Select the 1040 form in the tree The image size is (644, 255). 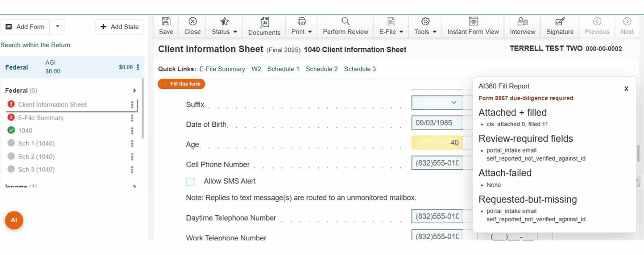click(x=25, y=131)
